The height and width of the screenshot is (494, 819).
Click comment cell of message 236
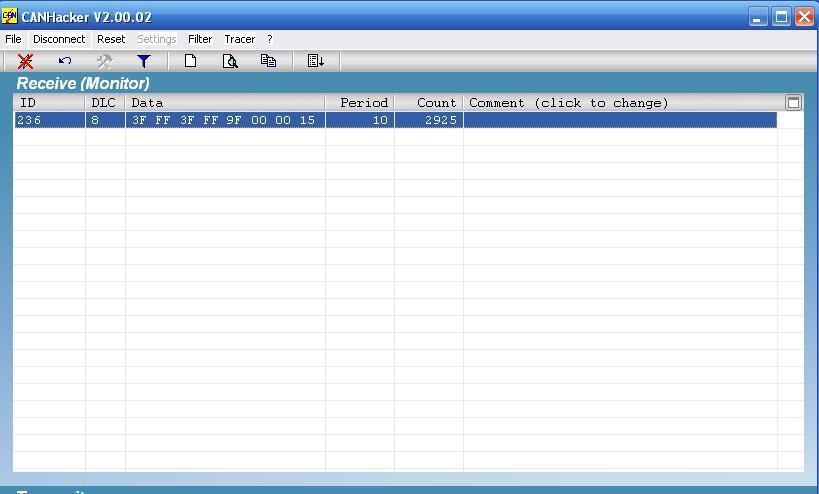point(620,120)
